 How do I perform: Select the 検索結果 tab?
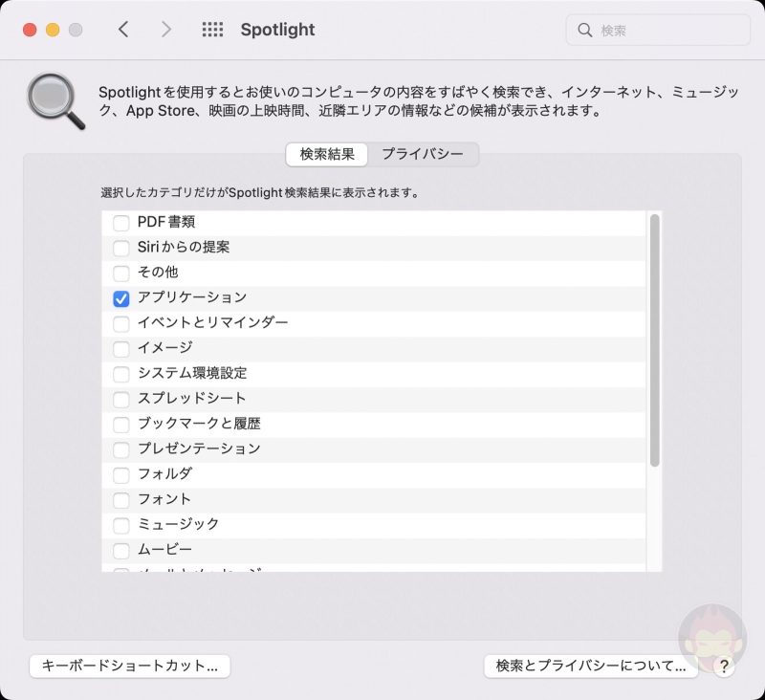coord(327,154)
